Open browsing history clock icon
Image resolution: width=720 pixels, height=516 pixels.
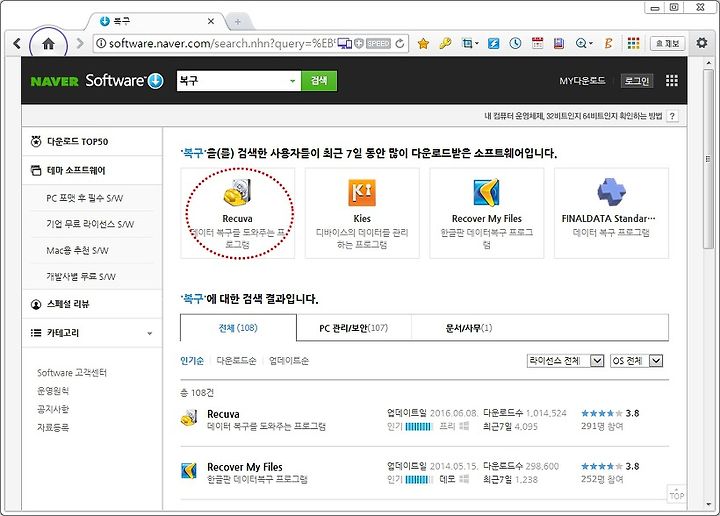click(515, 44)
